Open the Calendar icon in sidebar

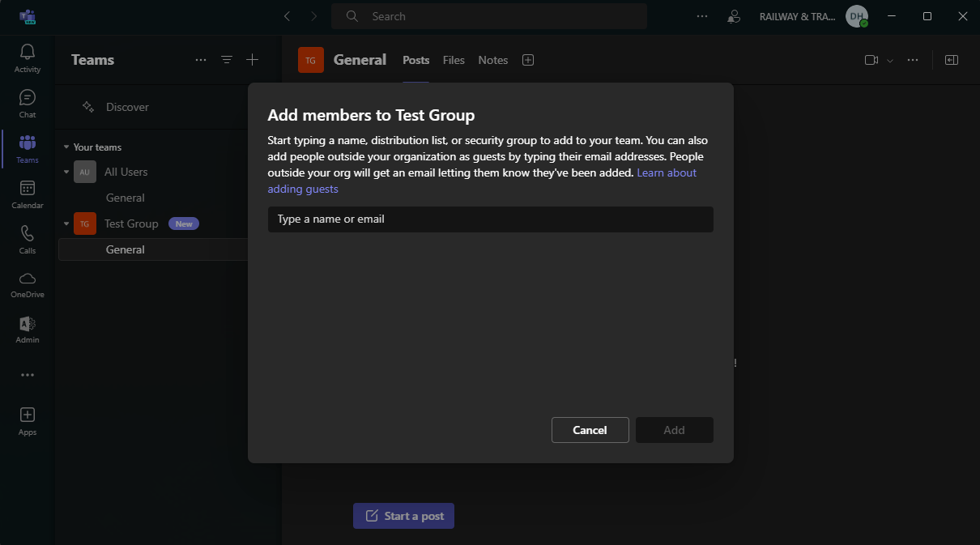27,188
